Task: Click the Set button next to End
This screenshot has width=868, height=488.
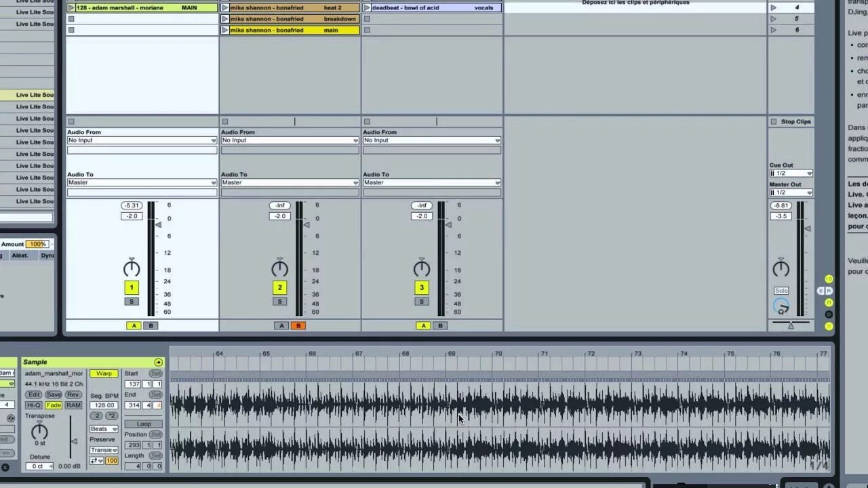Action: point(156,394)
